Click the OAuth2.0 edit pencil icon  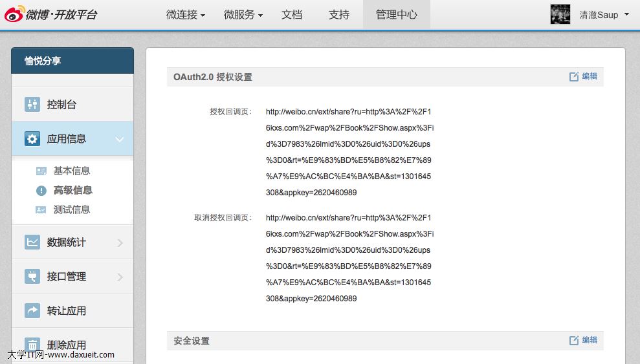[x=574, y=77]
